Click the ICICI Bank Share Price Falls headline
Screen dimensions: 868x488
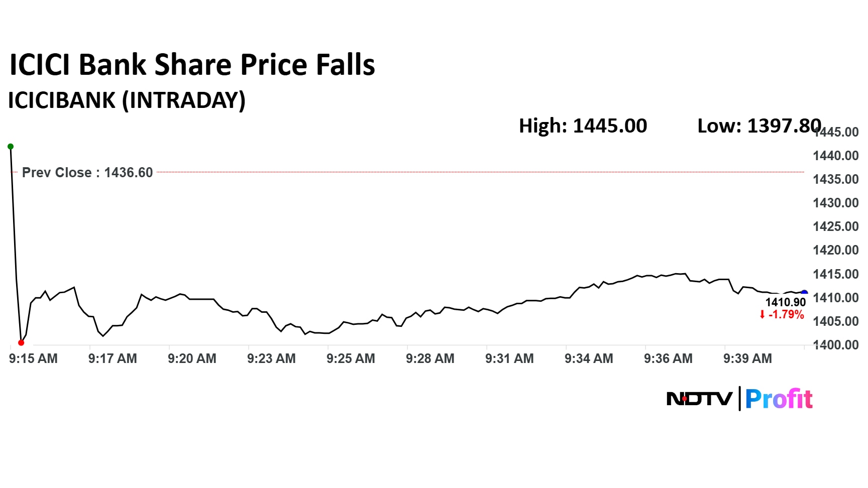coord(192,65)
